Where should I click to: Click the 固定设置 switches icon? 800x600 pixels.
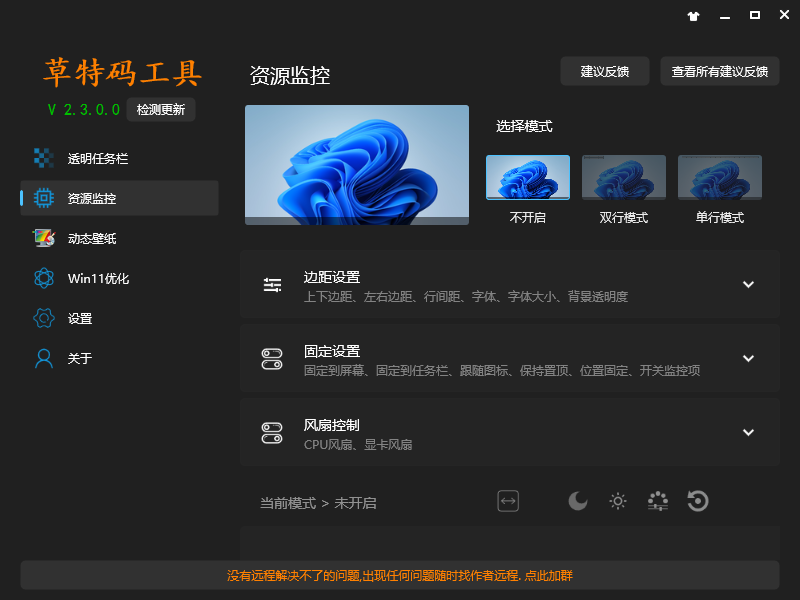(x=272, y=359)
